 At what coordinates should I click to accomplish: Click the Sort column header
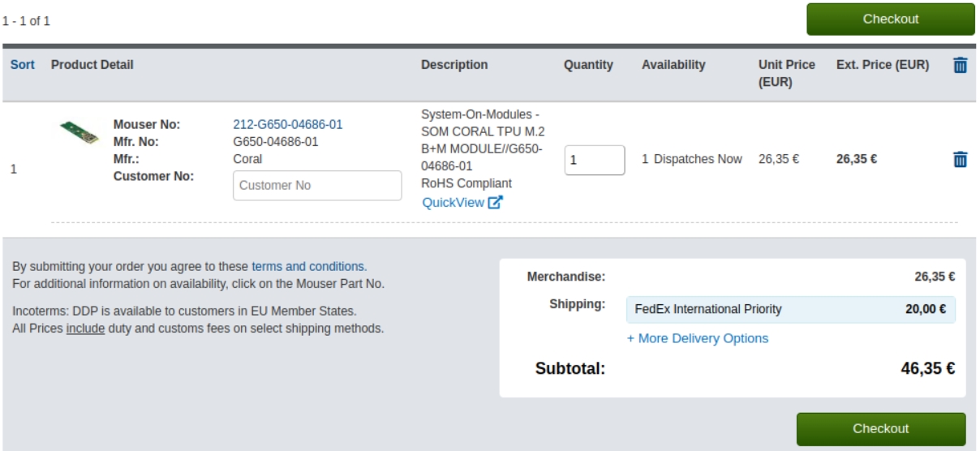point(23,65)
